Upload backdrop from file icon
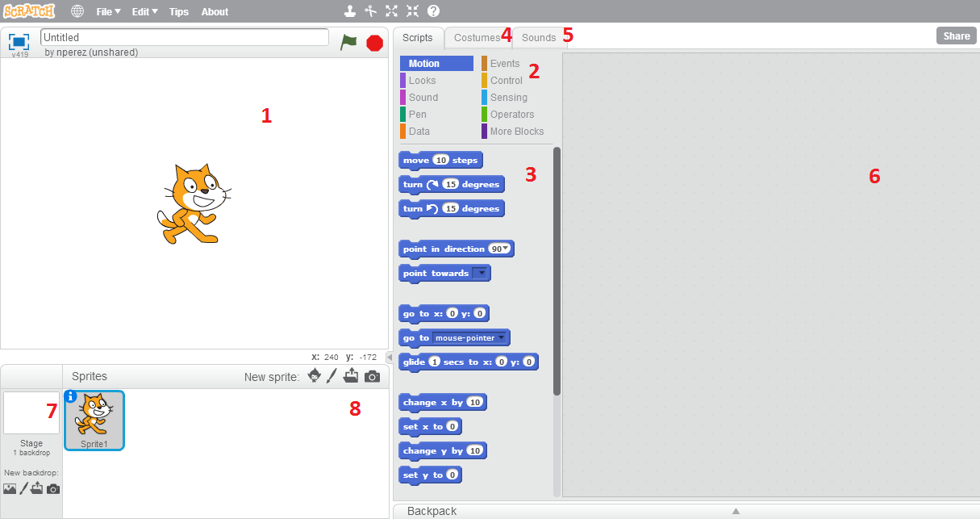Image resolution: width=980 pixels, height=519 pixels. point(37,488)
